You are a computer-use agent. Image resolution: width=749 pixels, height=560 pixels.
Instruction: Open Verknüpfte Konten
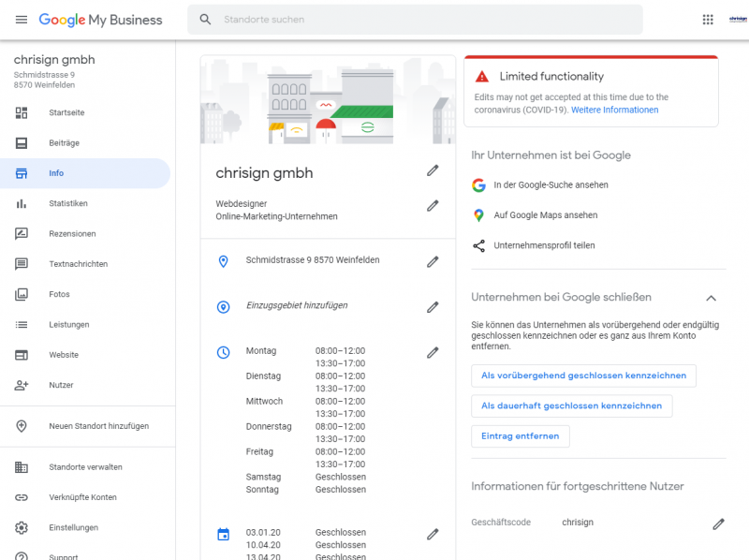point(85,497)
